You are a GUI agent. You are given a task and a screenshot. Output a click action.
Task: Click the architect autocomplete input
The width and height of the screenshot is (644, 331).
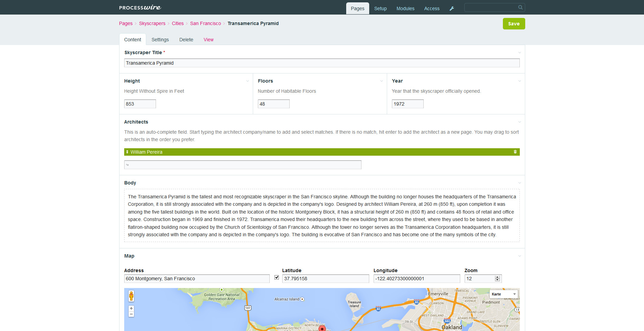(x=243, y=165)
